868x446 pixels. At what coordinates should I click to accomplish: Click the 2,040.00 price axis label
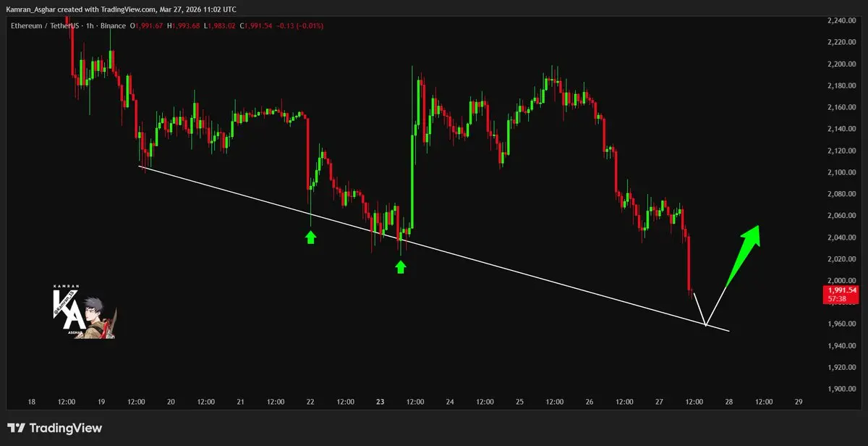click(x=841, y=237)
